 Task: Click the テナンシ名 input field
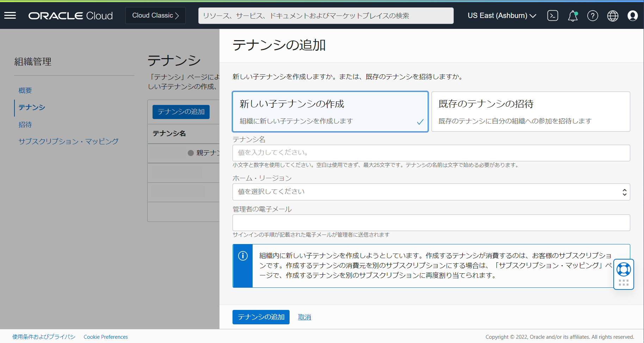click(x=431, y=153)
